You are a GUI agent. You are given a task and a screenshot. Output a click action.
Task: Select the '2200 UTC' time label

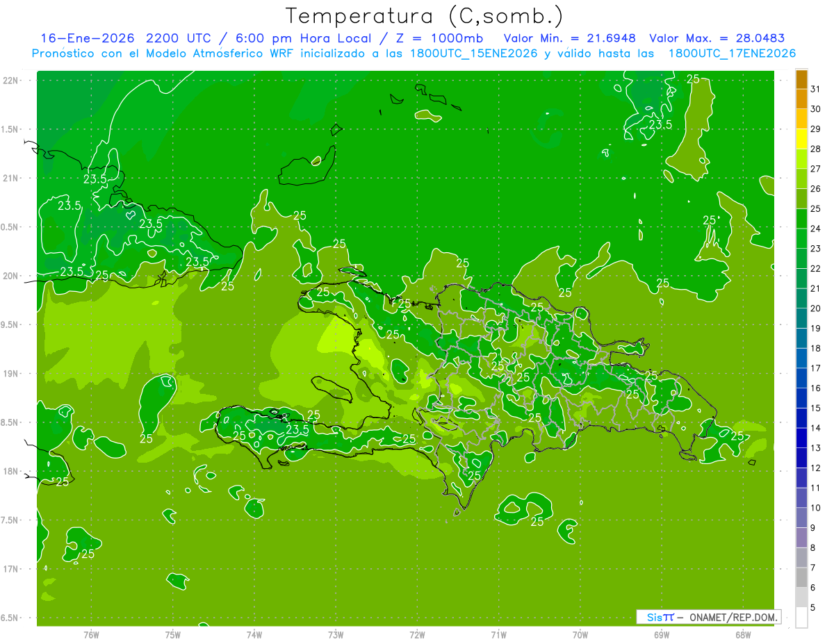180,38
